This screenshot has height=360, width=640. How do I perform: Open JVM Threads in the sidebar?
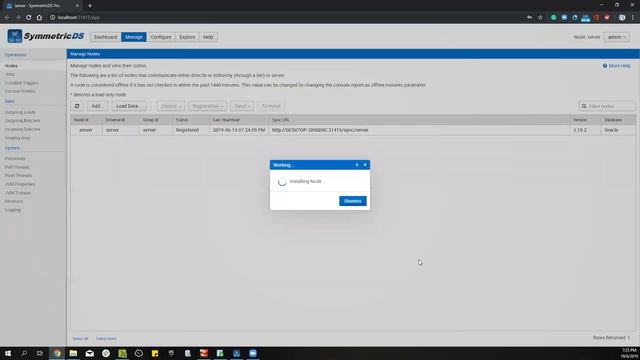click(18, 193)
